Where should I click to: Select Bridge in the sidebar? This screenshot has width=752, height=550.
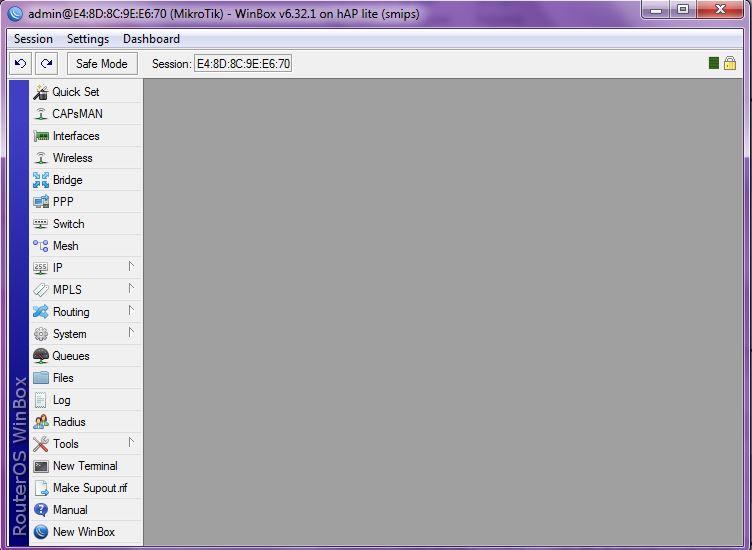86,180
